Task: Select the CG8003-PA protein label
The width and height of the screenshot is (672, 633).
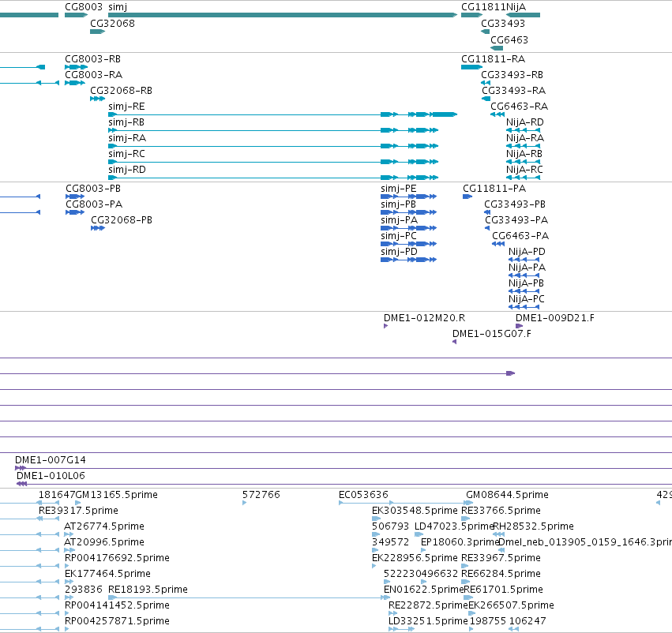Action: (94, 204)
